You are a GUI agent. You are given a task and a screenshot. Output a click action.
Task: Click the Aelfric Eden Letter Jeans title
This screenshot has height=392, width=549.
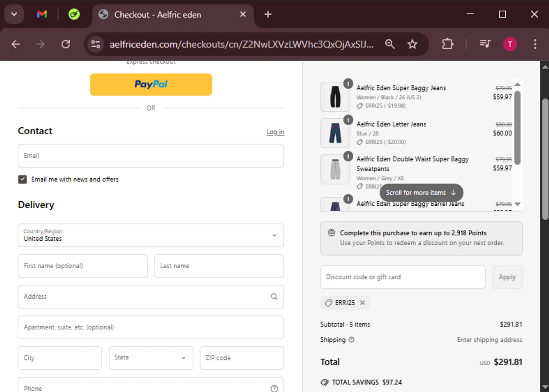[x=391, y=124]
